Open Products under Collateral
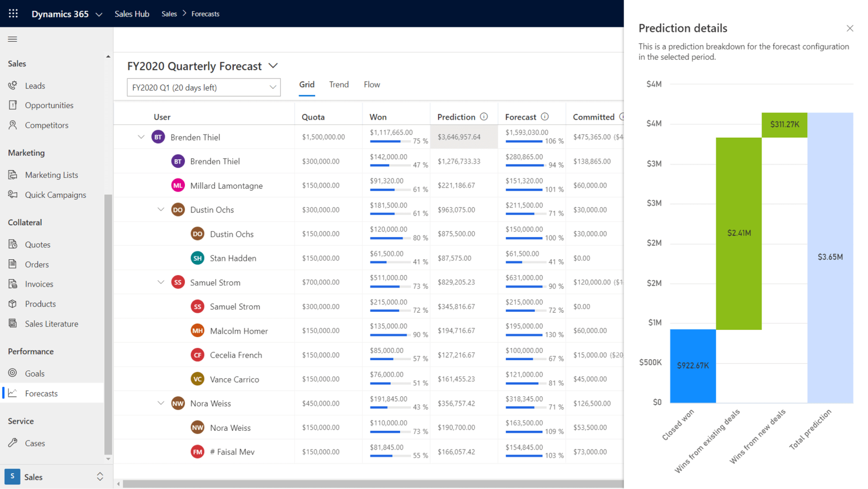The height and width of the screenshot is (489, 868). point(40,303)
